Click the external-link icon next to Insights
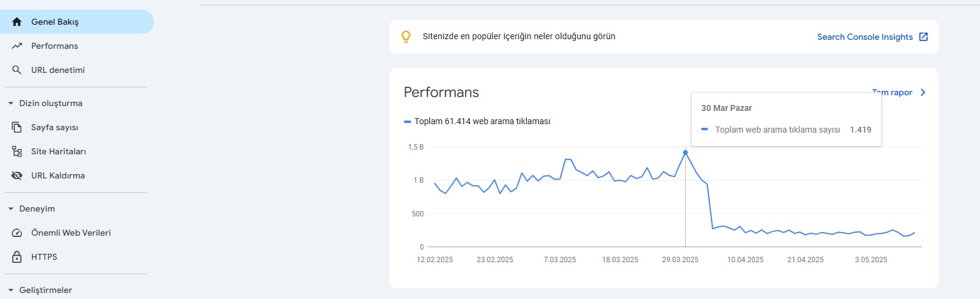Viewport: 980px width, 299px height. 923,37
